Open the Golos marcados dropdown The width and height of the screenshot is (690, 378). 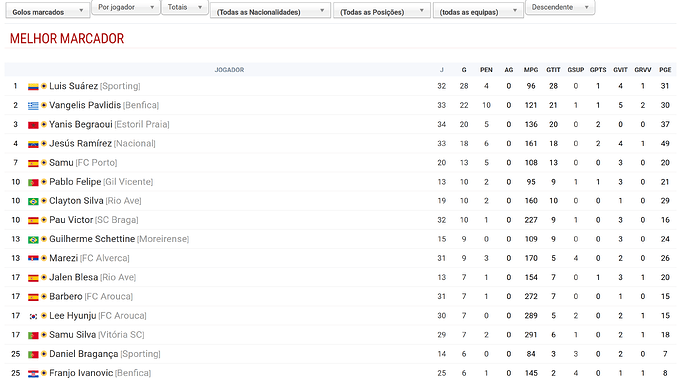(48, 12)
